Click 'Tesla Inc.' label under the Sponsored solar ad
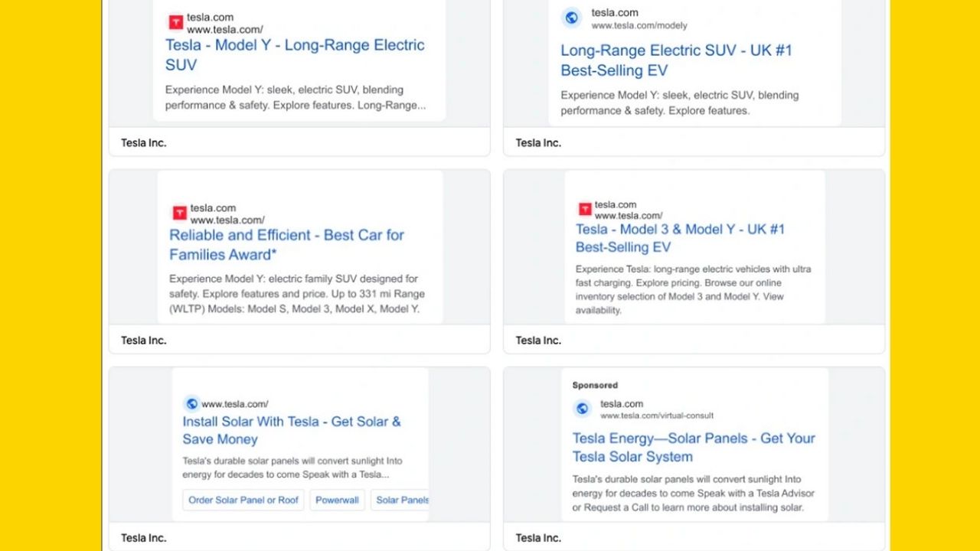 click(538, 538)
